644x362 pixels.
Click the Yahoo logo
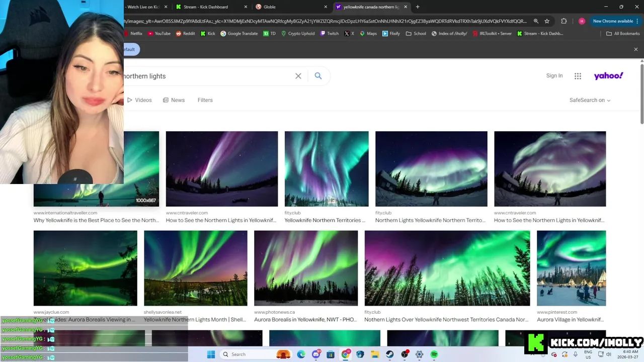point(608,76)
